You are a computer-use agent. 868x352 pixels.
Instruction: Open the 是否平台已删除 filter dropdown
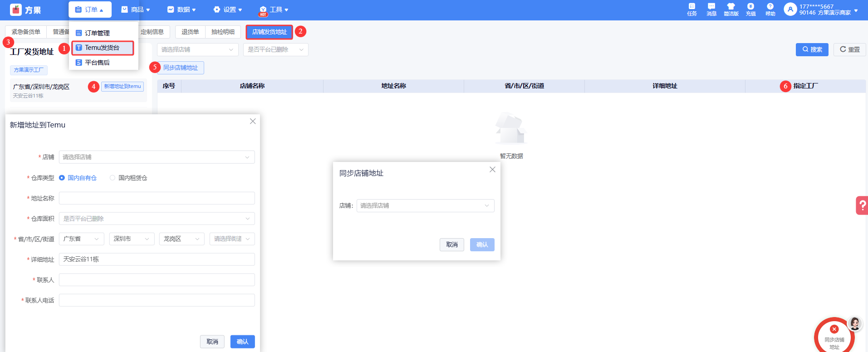coord(275,49)
